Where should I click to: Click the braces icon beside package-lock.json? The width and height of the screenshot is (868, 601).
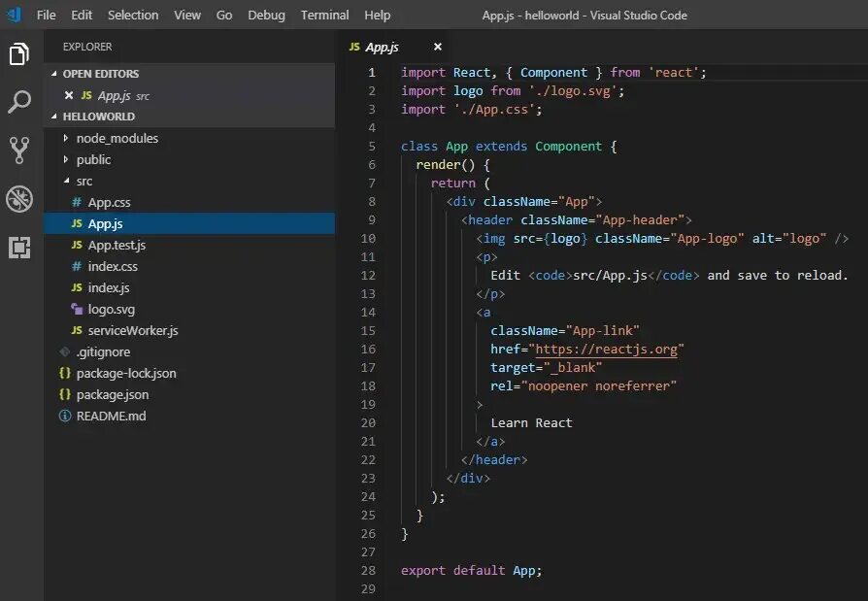[x=65, y=373]
